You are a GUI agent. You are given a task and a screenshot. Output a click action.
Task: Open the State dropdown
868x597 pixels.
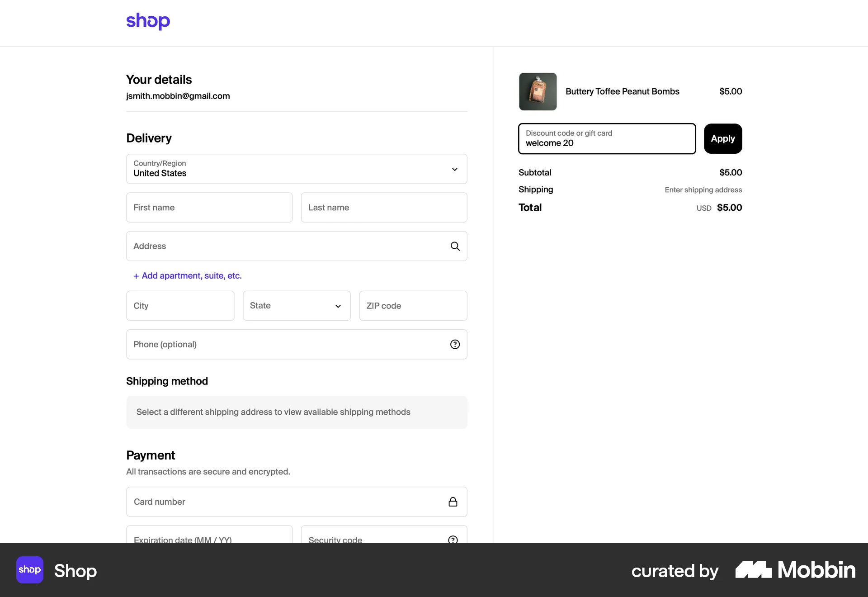pos(297,306)
